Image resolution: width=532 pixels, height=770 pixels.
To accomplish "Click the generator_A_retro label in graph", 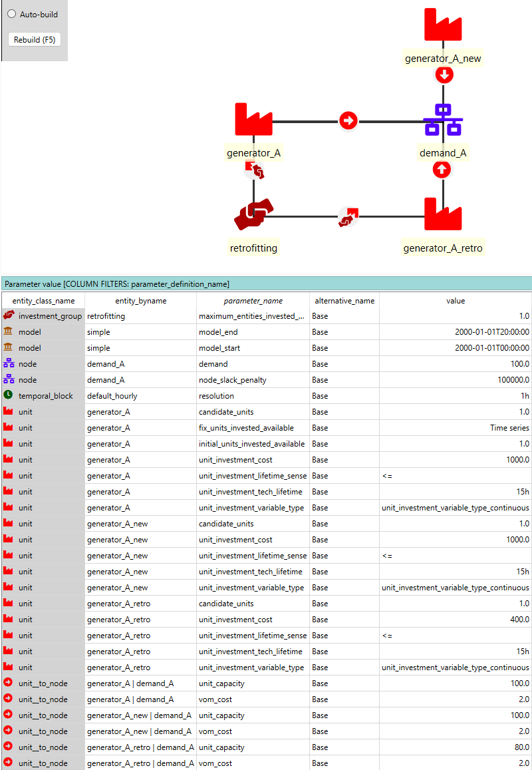I will tap(443, 248).
